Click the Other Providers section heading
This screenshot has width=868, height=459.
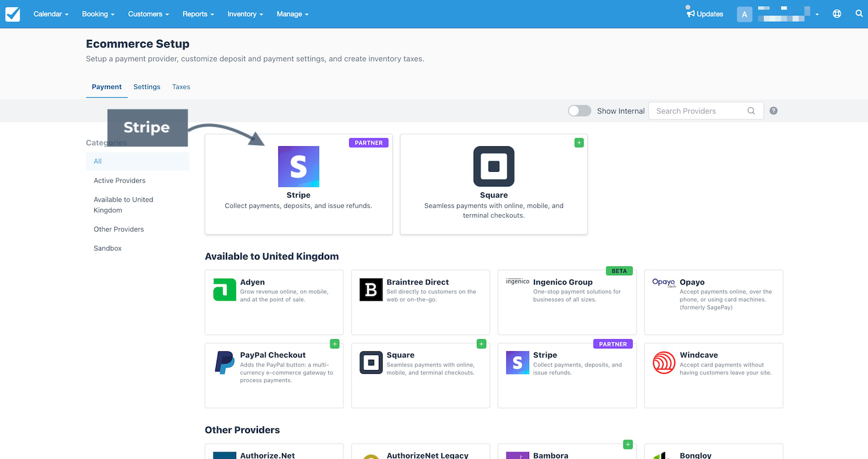(x=242, y=430)
